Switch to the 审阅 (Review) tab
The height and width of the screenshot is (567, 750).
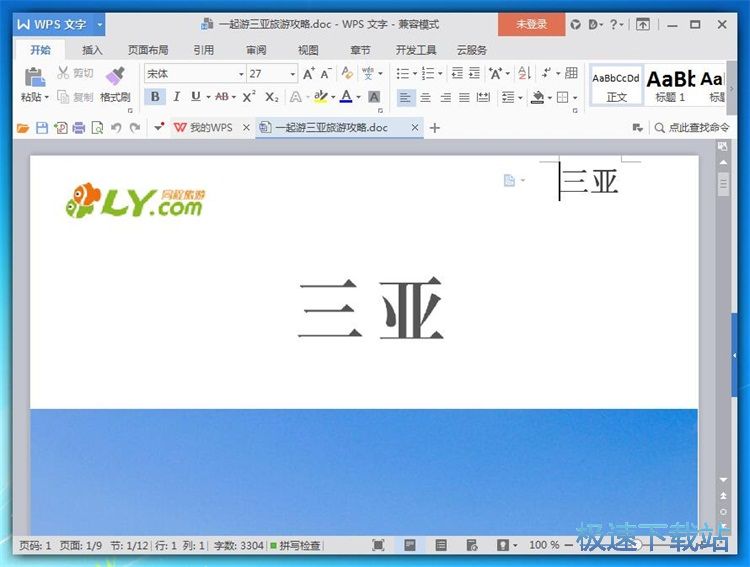[x=256, y=50]
